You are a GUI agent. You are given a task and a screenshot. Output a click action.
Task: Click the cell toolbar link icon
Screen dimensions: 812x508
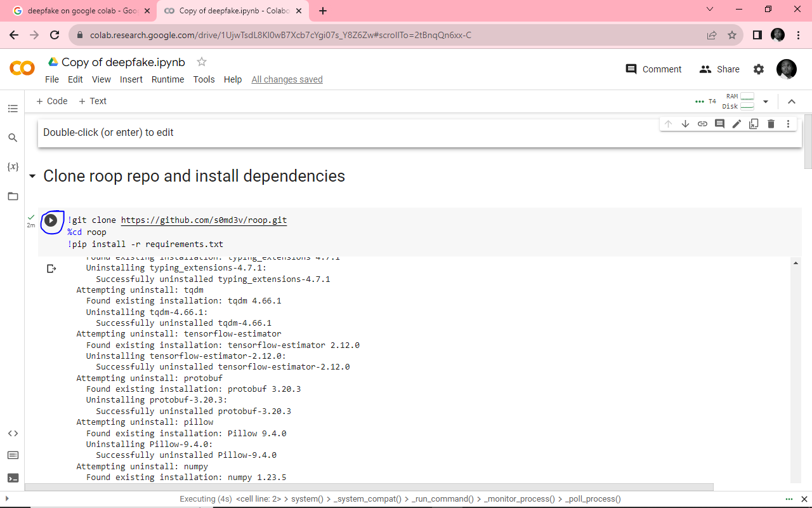[702, 124]
